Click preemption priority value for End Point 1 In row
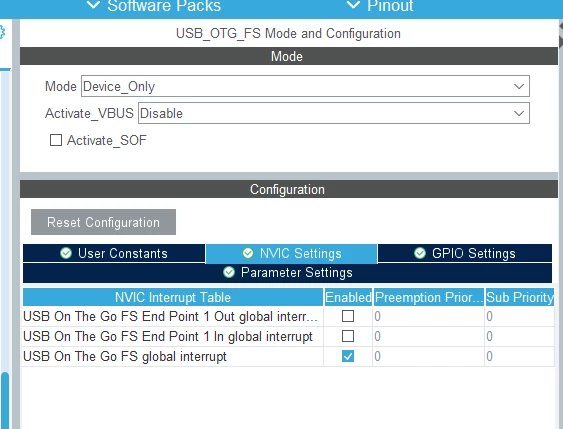 (x=429, y=336)
